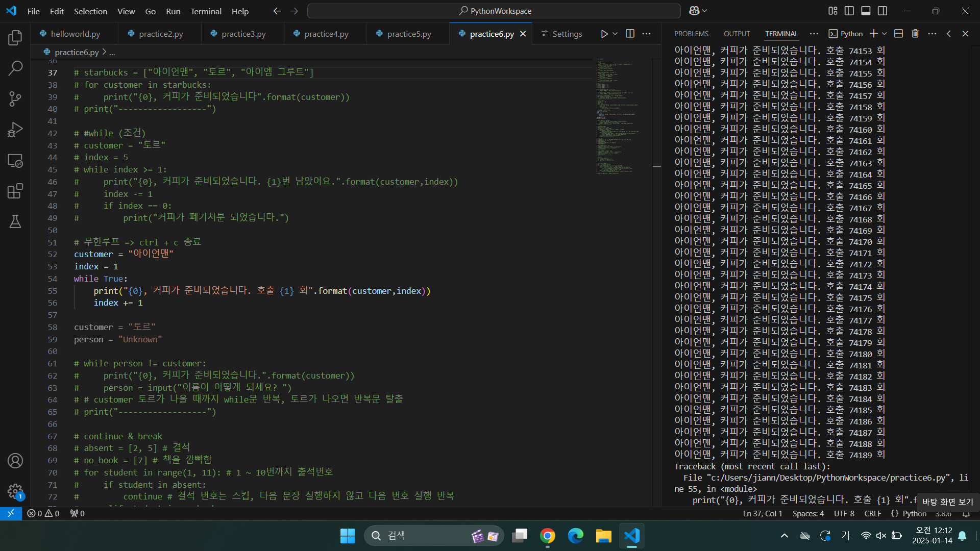Expand the run button dropdown arrow
This screenshot has width=980, height=551.
point(615,34)
